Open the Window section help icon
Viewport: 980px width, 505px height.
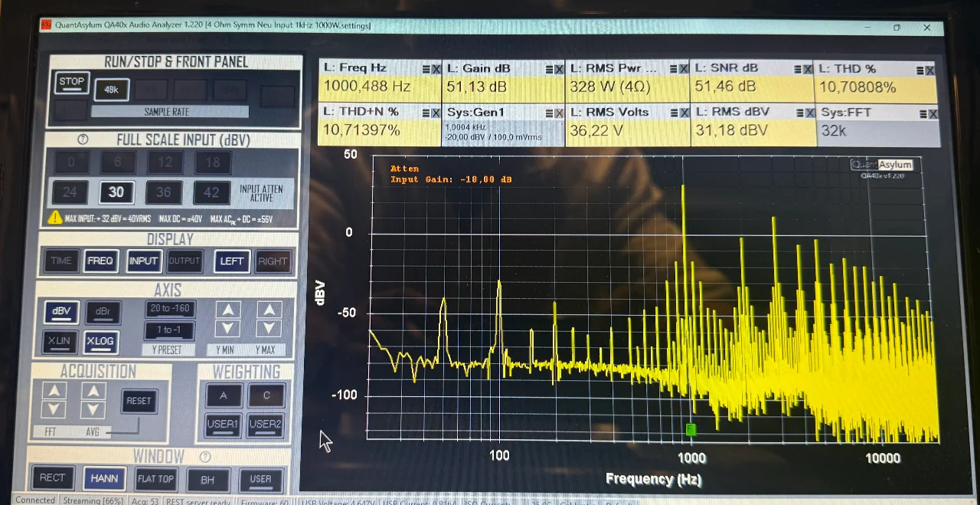pos(204,457)
